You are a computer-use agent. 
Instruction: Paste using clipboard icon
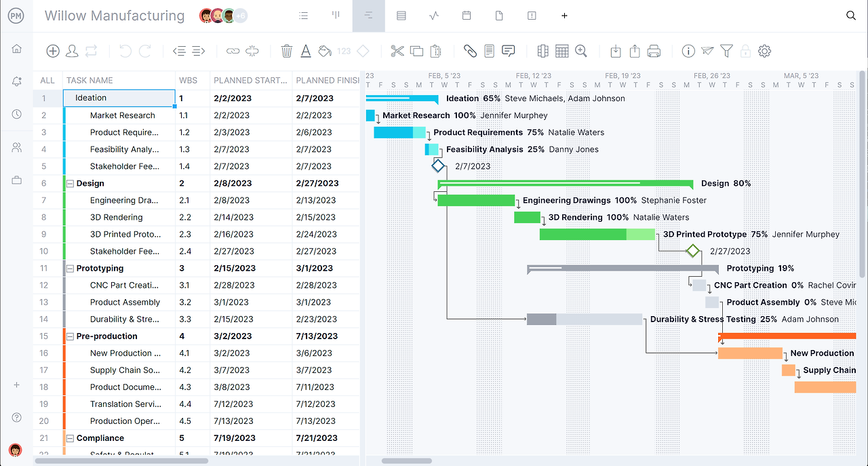tap(436, 51)
